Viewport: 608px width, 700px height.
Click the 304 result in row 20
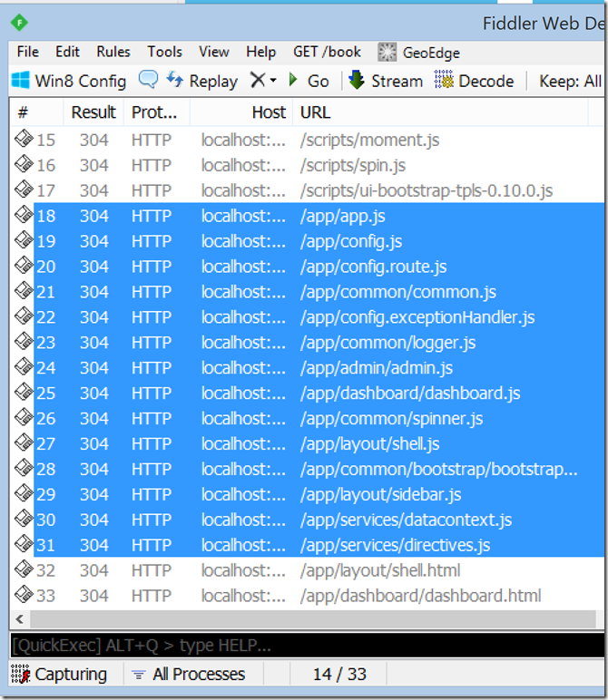point(93,267)
